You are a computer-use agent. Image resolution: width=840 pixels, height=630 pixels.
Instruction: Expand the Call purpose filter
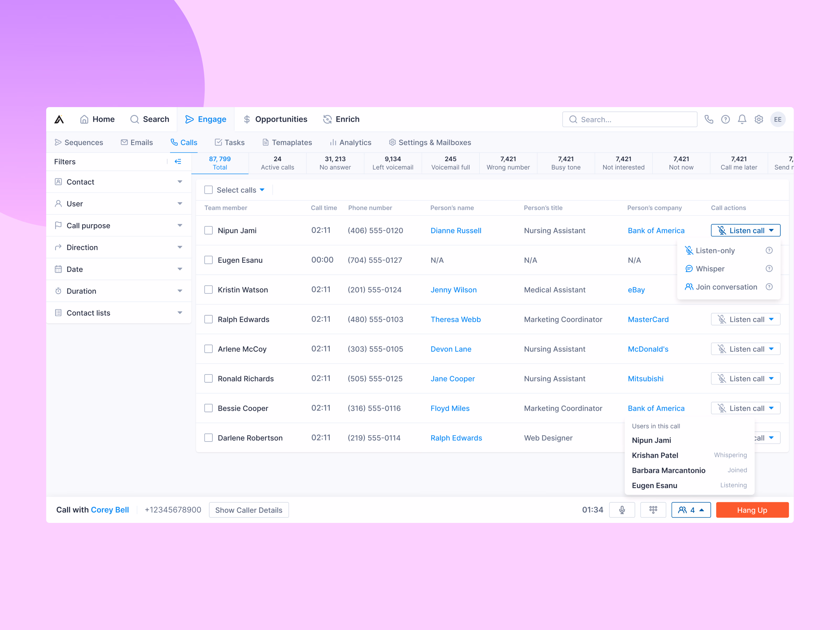[x=119, y=225]
